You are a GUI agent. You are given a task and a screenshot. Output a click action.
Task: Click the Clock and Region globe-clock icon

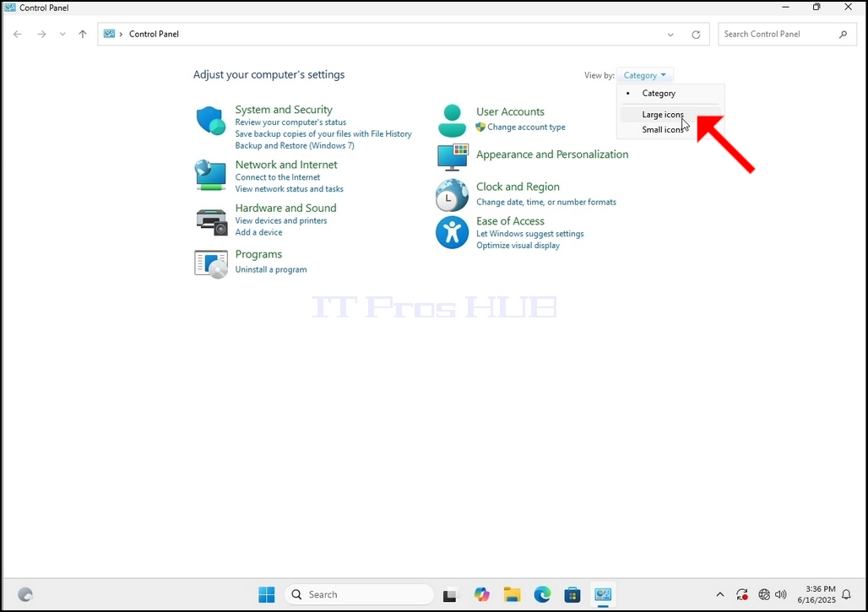[452, 195]
